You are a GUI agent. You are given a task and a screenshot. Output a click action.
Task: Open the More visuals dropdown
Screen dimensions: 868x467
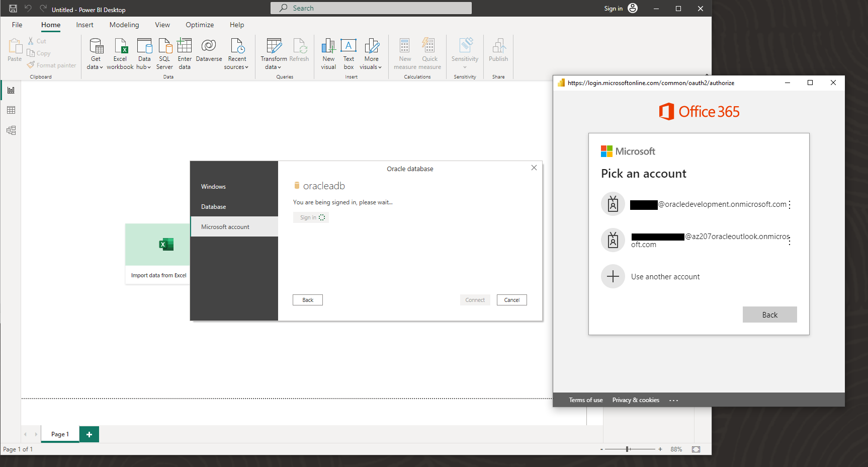click(x=371, y=53)
